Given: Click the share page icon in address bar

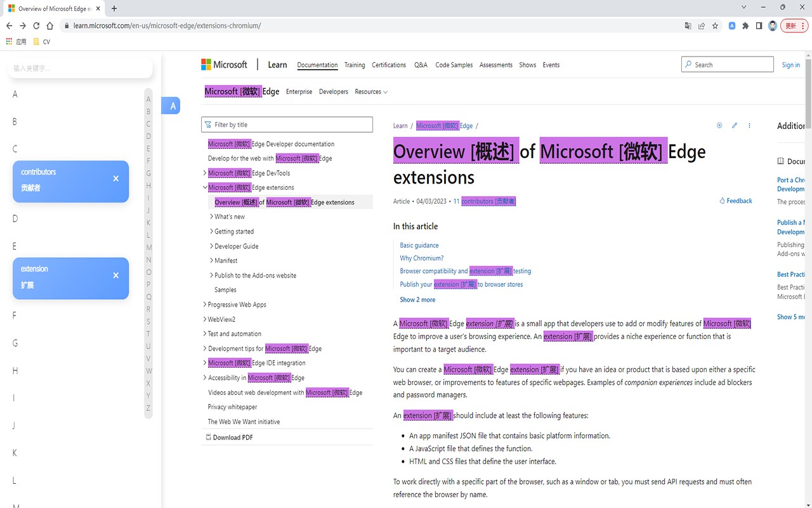Looking at the screenshot, I should [x=702, y=26].
